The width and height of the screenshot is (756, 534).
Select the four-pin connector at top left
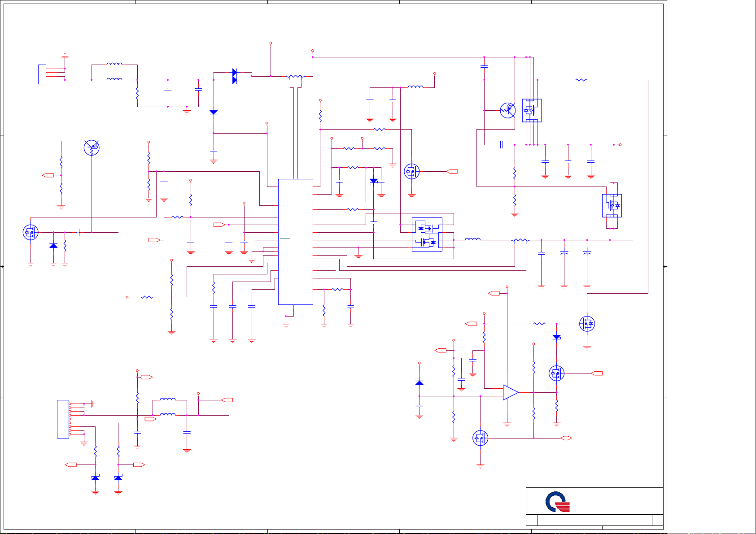click(x=42, y=74)
